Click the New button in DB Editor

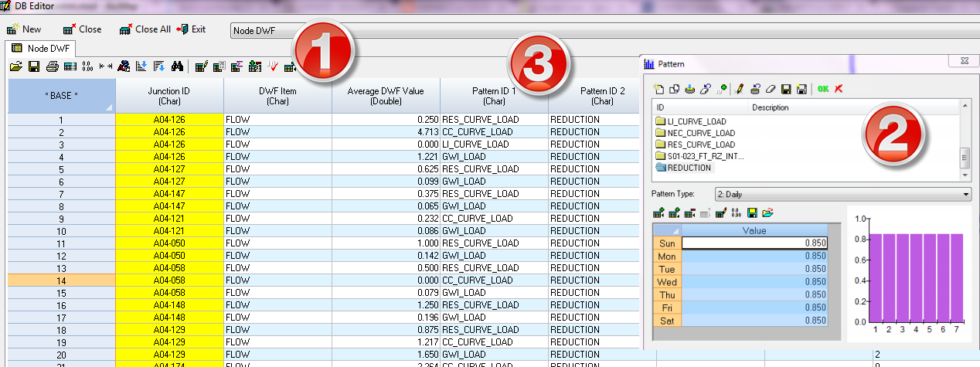(x=24, y=29)
